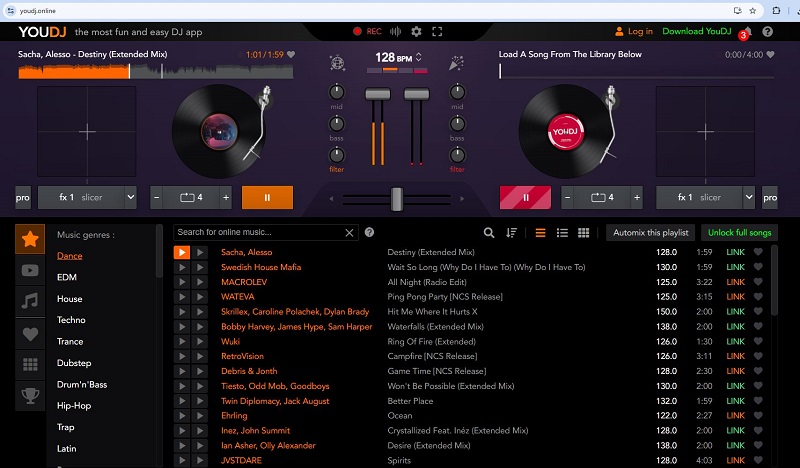
Task: Nudge crossfader right arrow
Action: click(x=462, y=199)
